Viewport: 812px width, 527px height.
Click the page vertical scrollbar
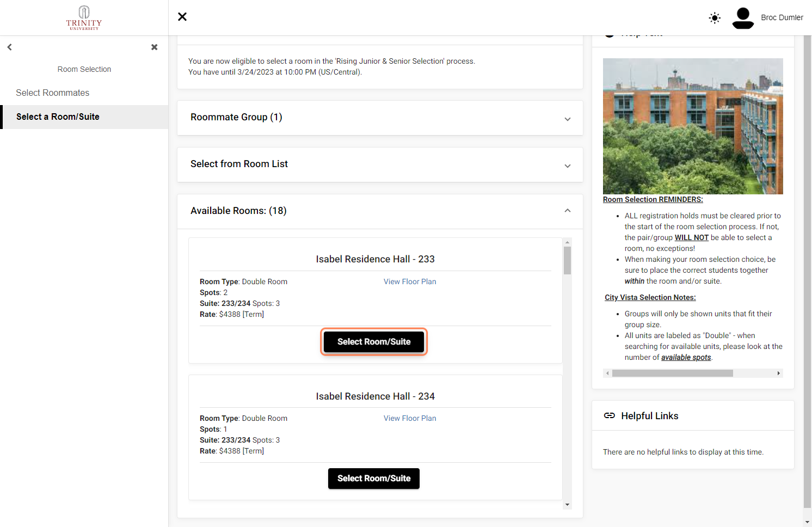[x=807, y=272]
